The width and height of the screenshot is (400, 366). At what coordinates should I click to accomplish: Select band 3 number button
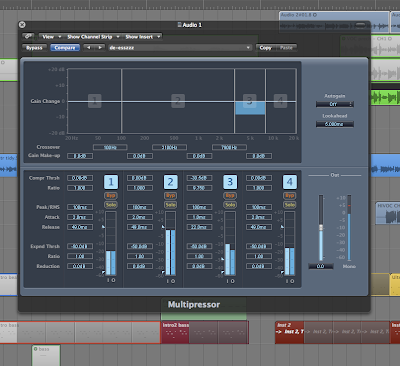[x=230, y=182]
